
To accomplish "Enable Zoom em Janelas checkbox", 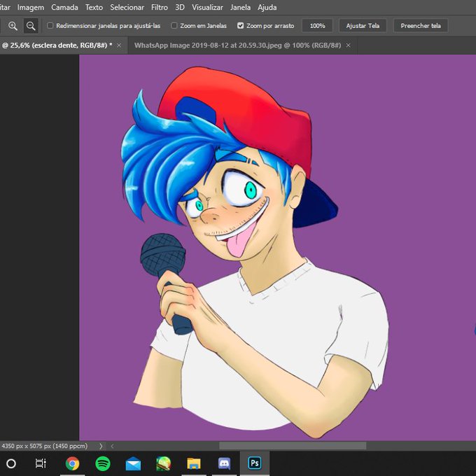I will coord(174,25).
